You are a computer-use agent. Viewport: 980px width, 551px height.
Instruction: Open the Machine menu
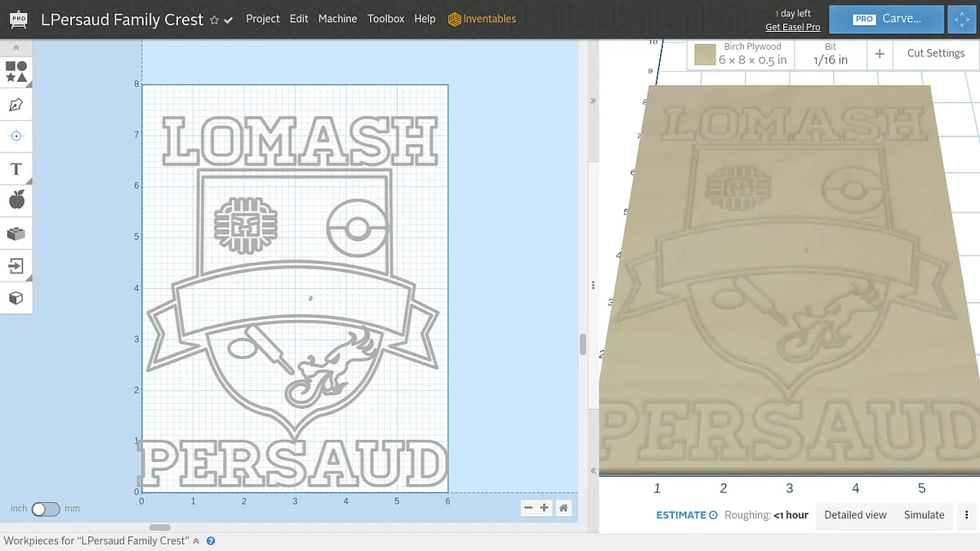pos(337,19)
